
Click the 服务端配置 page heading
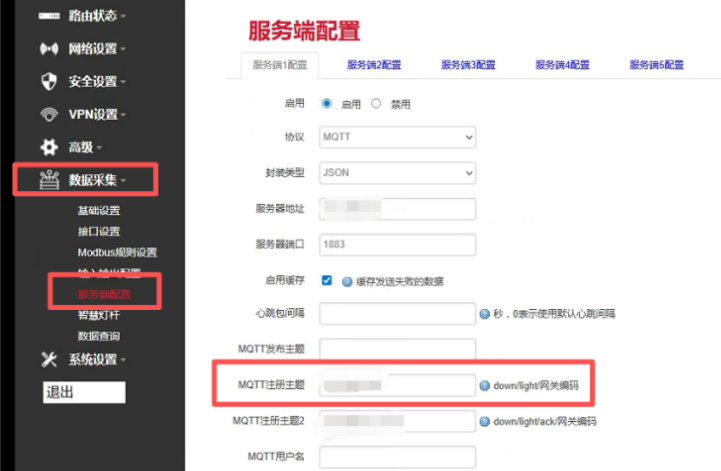304,31
